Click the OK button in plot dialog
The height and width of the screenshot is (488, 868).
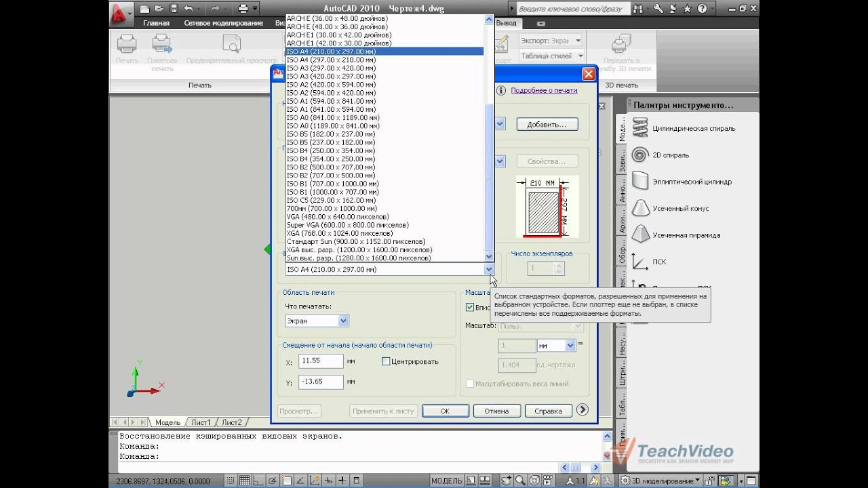tap(445, 411)
